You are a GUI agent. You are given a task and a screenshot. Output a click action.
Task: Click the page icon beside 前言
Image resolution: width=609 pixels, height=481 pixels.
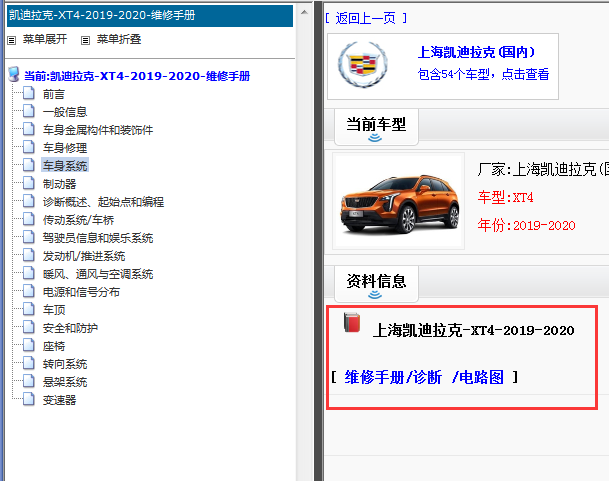click(29, 94)
